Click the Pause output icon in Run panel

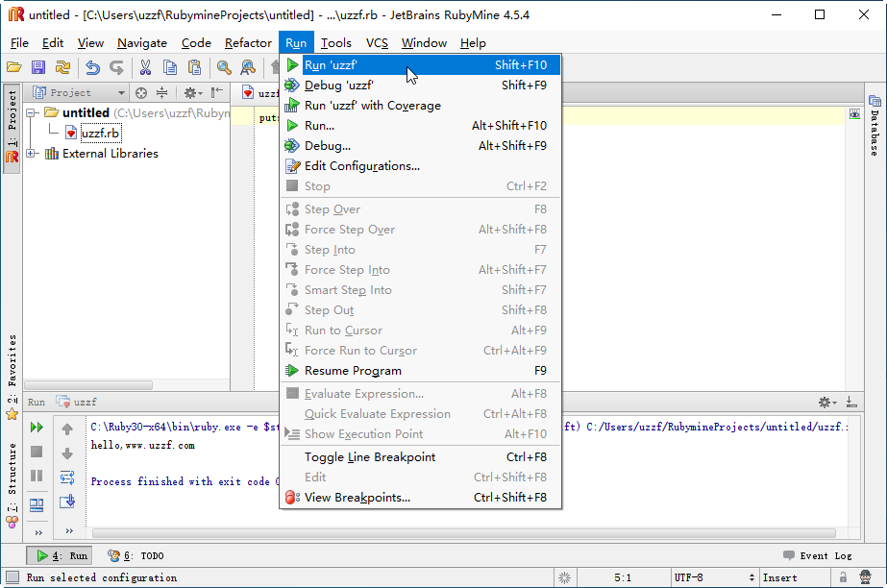[37, 476]
